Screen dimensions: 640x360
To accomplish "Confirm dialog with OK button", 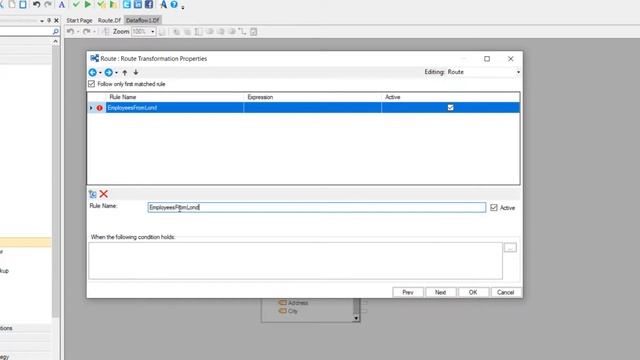I will point(473,292).
